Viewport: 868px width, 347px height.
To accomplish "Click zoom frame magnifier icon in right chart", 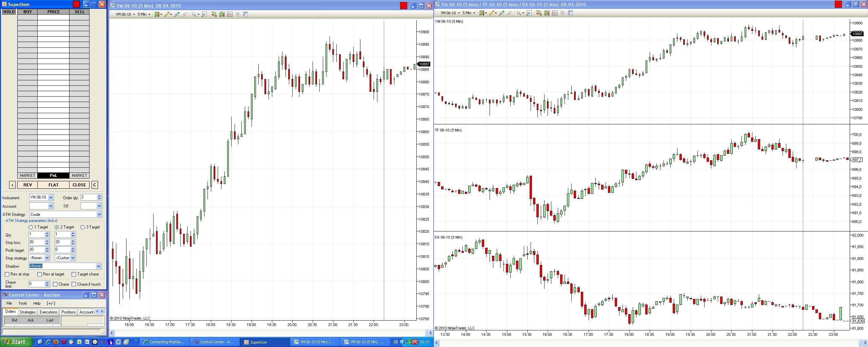I will pyautogui.click(x=529, y=13).
